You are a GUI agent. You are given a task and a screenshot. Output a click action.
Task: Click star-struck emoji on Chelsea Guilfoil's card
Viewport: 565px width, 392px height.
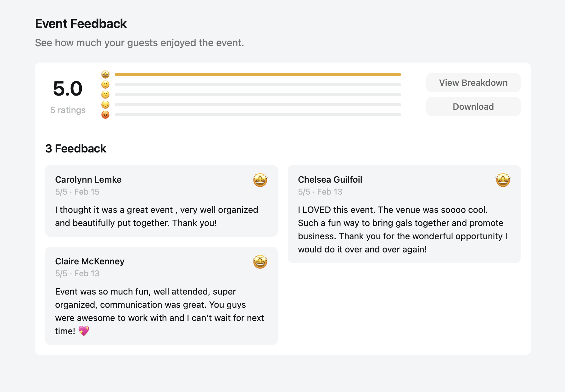click(503, 180)
